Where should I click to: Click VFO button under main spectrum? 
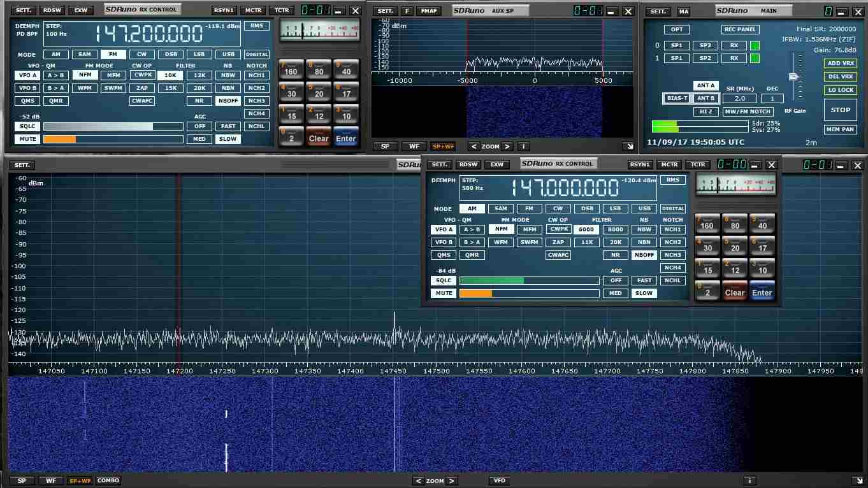tap(499, 481)
